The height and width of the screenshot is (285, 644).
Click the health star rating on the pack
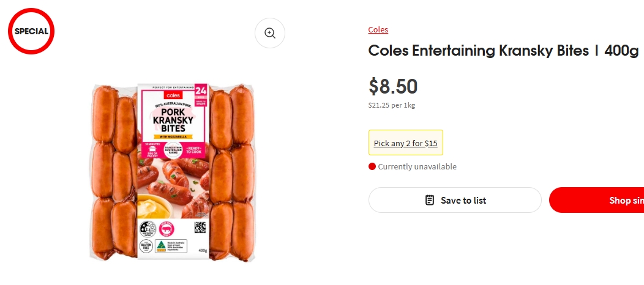147,229
